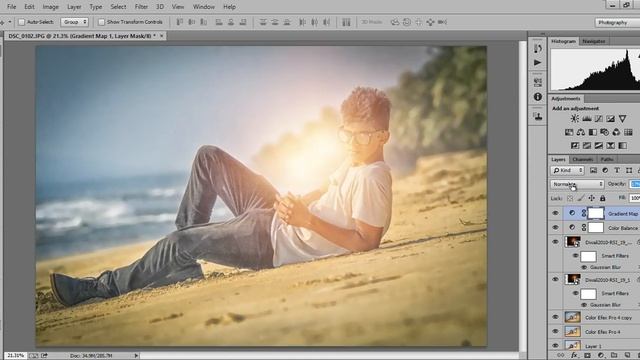Add a Hue/Saturation adjustment
Image resolution: width=640 pixels, height=360 pixels.
pos(569,132)
